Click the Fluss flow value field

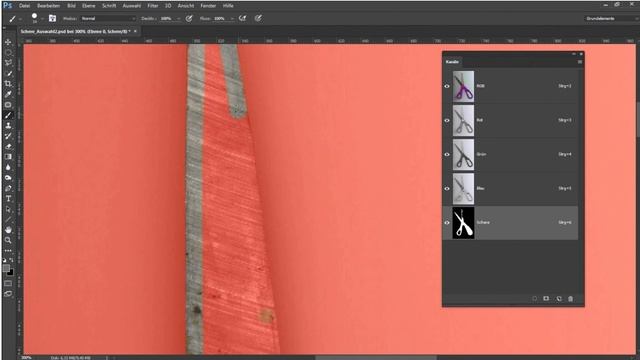click(x=220, y=18)
